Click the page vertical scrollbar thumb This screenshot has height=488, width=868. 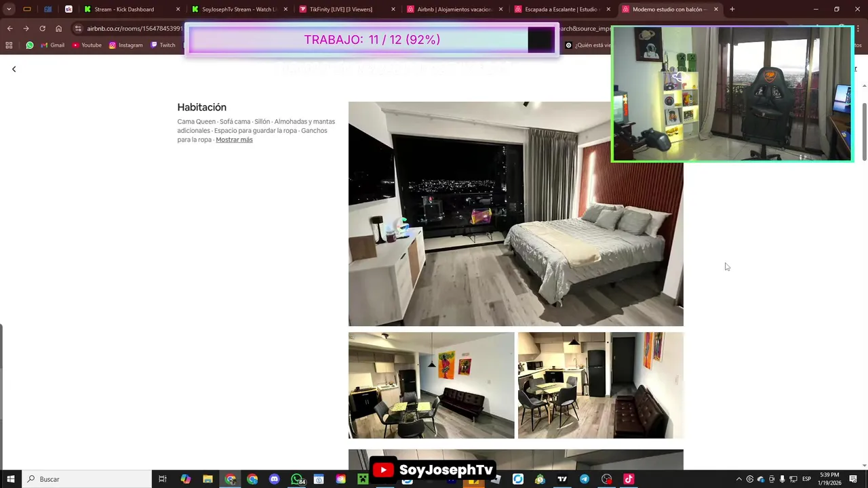[865, 131]
